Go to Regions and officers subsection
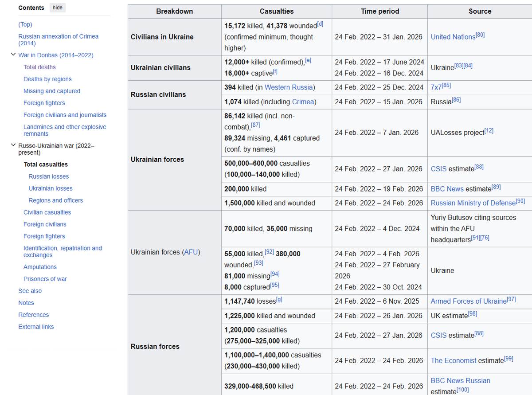 (x=56, y=200)
